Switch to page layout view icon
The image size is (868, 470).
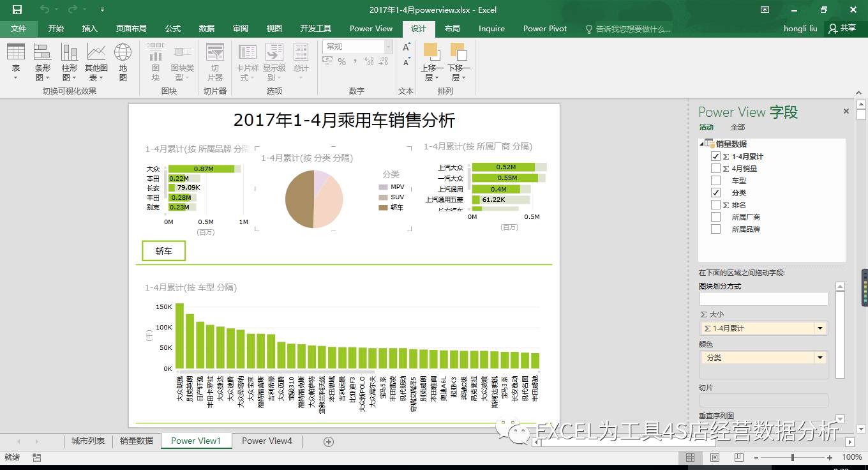point(715,457)
